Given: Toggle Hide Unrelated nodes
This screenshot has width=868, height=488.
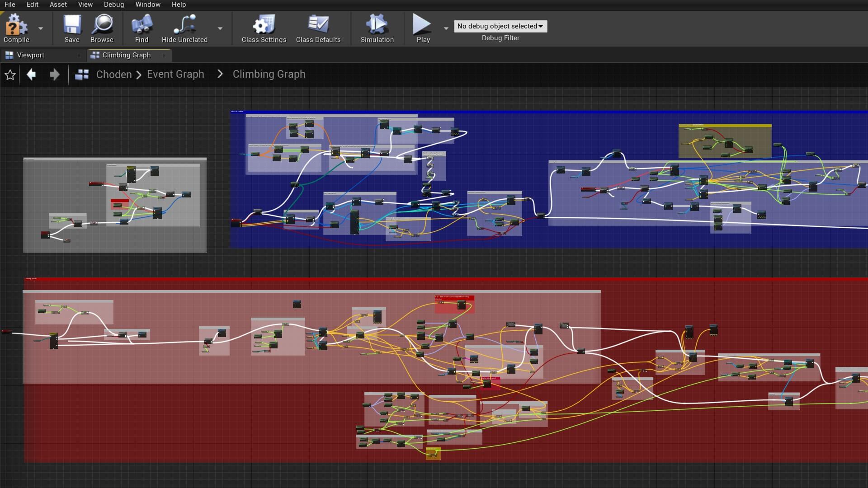Looking at the screenshot, I should pos(184,28).
